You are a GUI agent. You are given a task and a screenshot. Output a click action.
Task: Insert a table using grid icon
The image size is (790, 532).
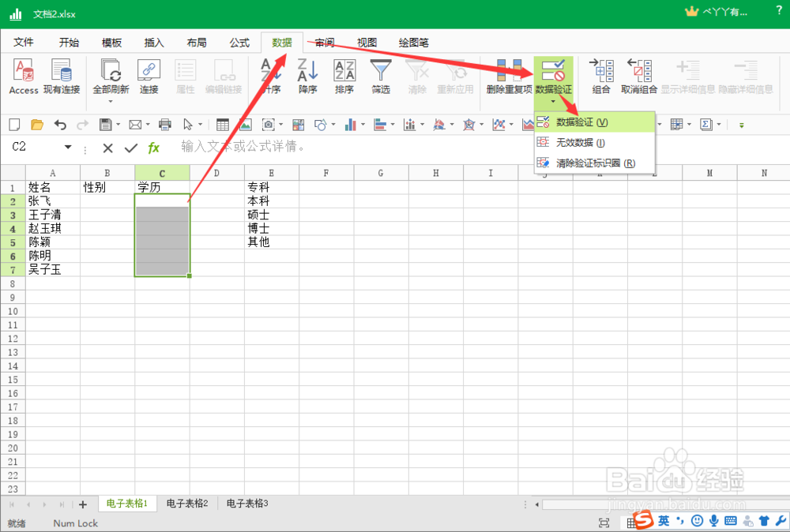click(x=222, y=125)
